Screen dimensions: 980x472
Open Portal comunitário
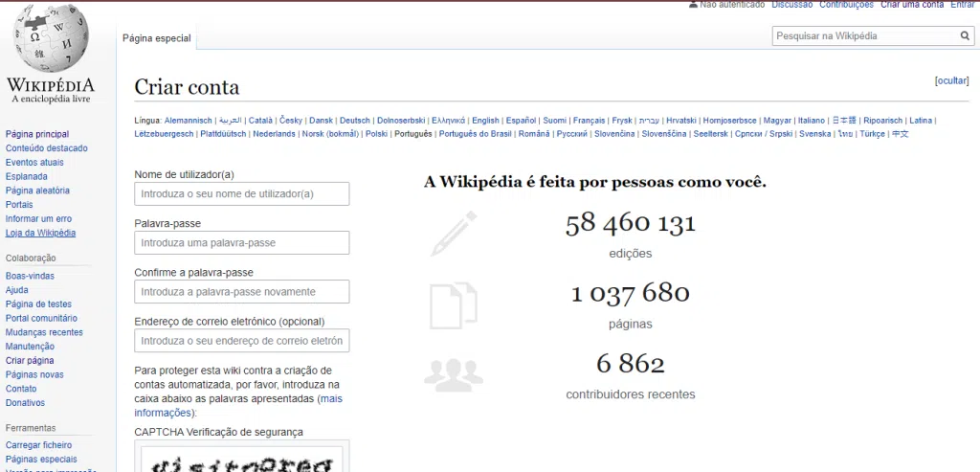[41, 318]
